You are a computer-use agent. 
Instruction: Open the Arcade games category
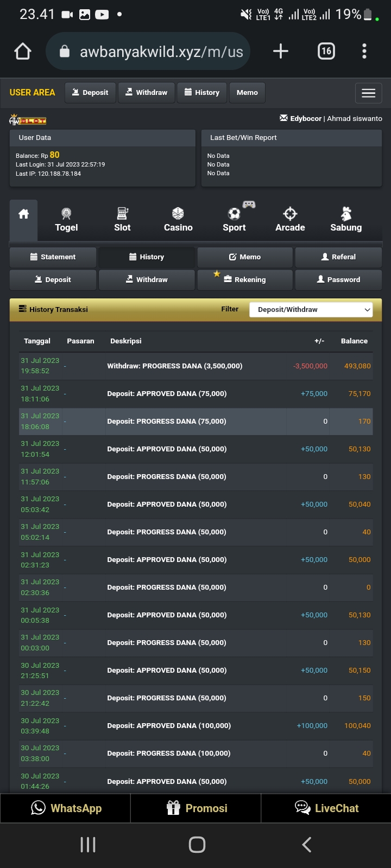(x=290, y=220)
